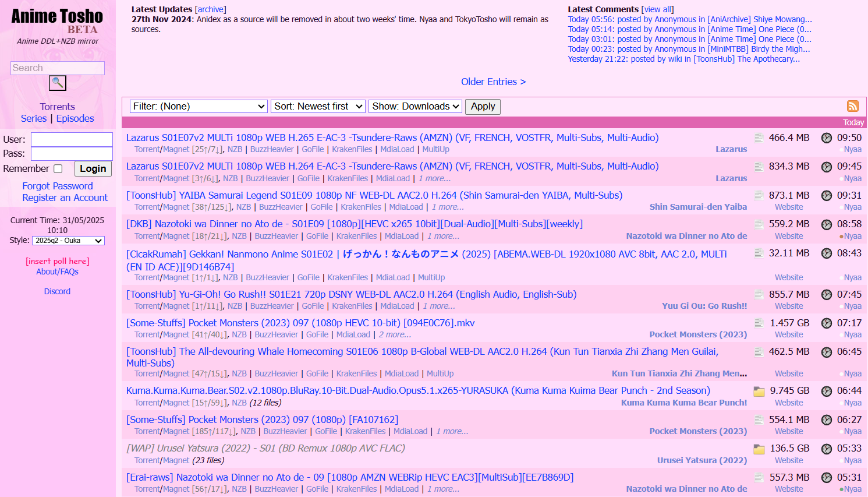
Task: Click file icon beside 873.1 MB YAIBA entry
Action: click(759, 196)
